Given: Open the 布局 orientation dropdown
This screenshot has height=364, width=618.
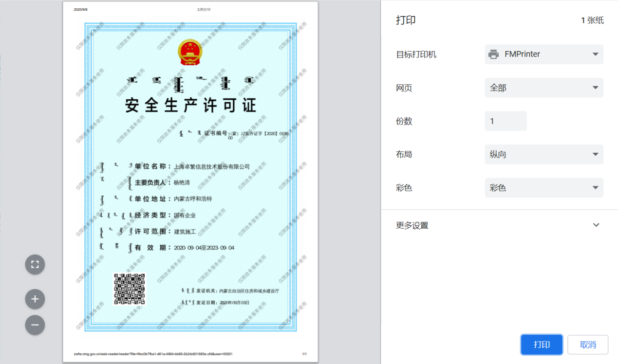Looking at the screenshot, I should pyautogui.click(x=544, y=154).
